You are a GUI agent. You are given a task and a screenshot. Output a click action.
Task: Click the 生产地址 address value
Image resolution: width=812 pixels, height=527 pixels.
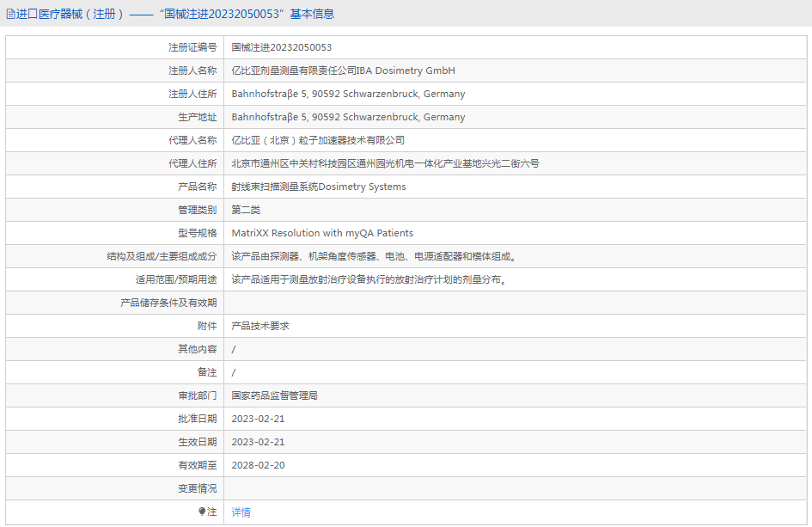pos(348,117)
